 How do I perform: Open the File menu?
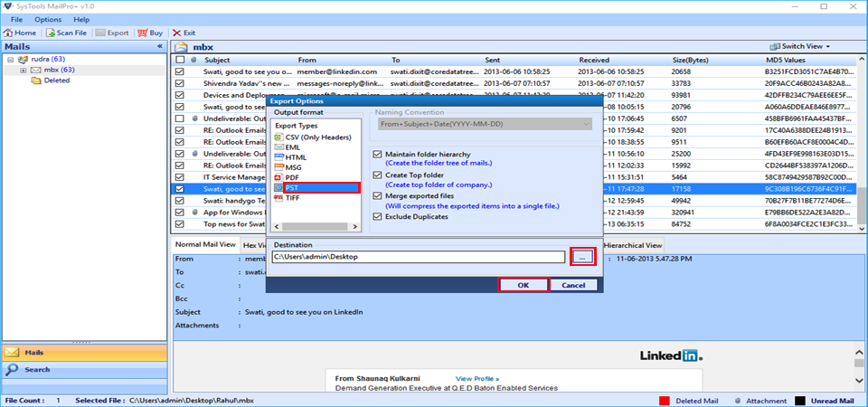(x=16, y=19)
